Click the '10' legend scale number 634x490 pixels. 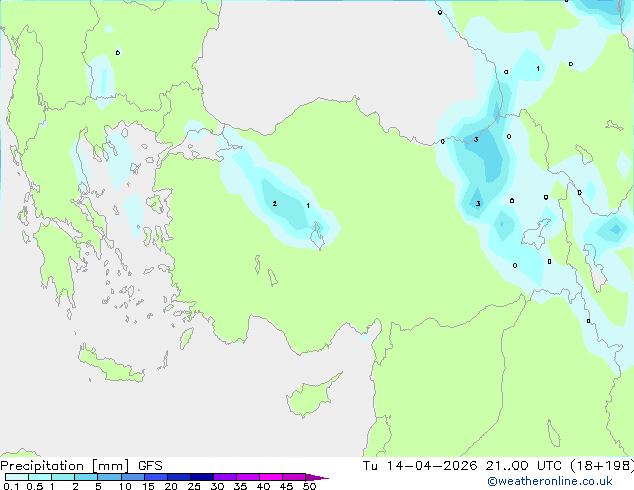point(125,486)
